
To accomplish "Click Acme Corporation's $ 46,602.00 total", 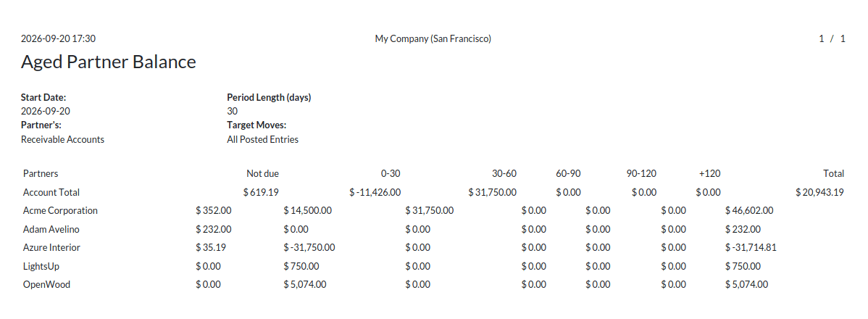I will point(749,210).
